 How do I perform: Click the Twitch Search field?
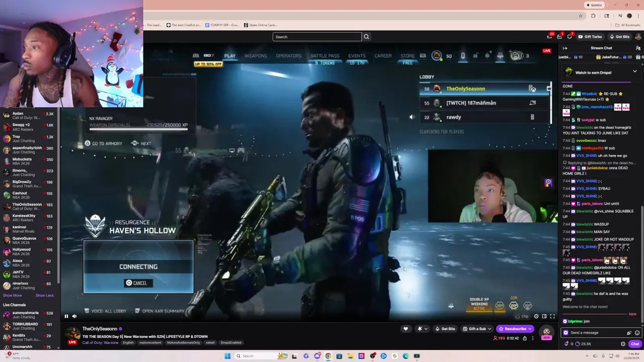[x=317, y=37]
